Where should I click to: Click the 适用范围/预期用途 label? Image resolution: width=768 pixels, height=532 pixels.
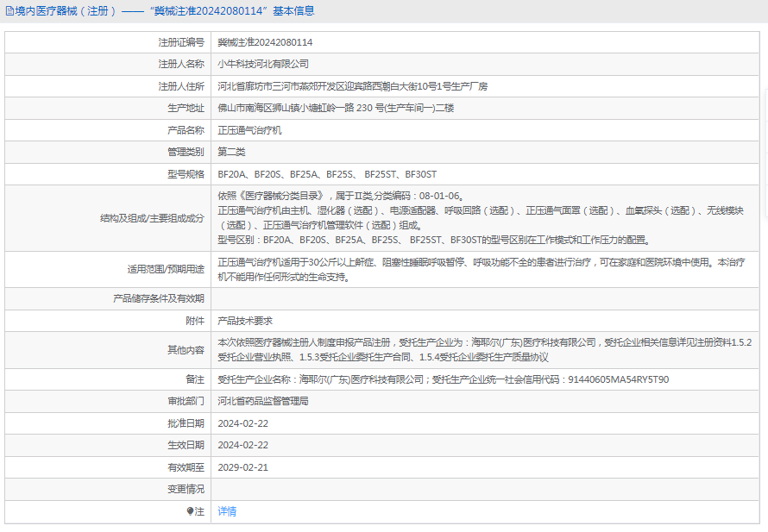[166, 269]
